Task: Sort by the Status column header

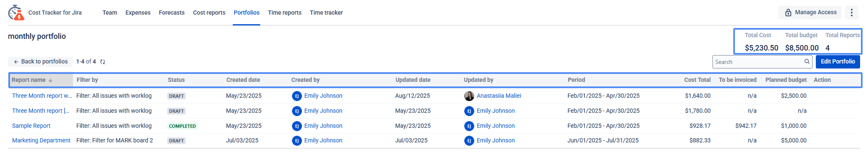Action: click(x=176, y=80)
